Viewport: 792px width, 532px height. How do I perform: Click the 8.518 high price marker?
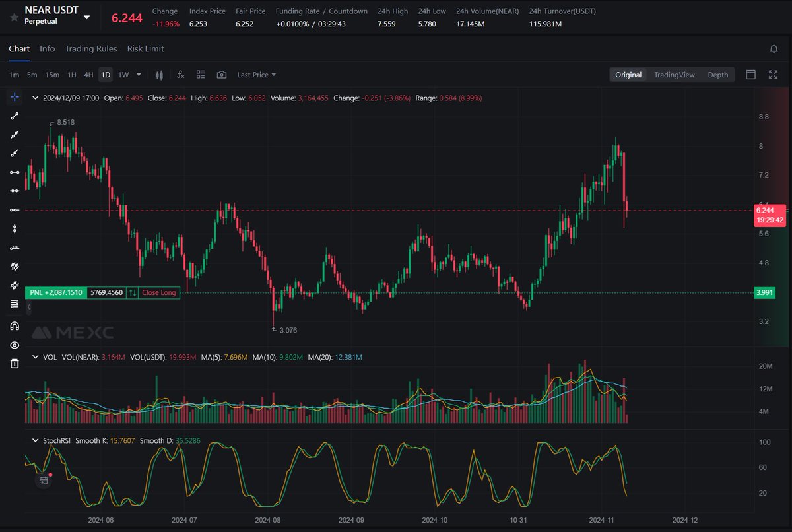coord(66,122)
